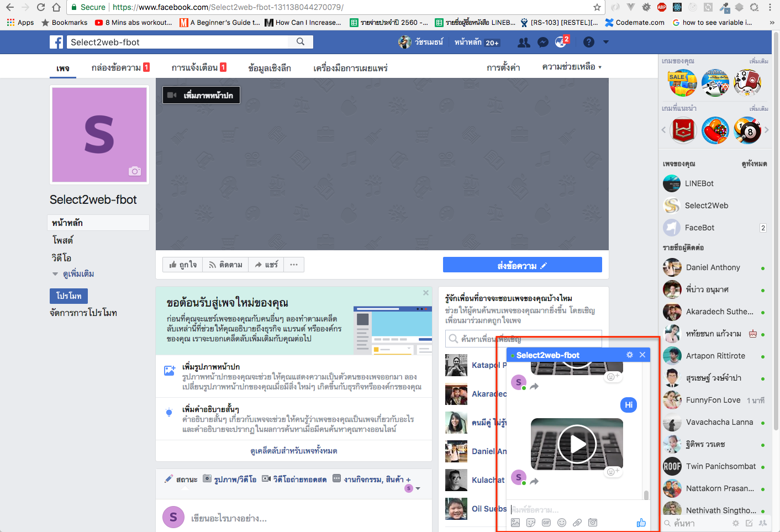Open the 8 ball pool game icon
Screen dimensions: 780x532
point(747,131)
